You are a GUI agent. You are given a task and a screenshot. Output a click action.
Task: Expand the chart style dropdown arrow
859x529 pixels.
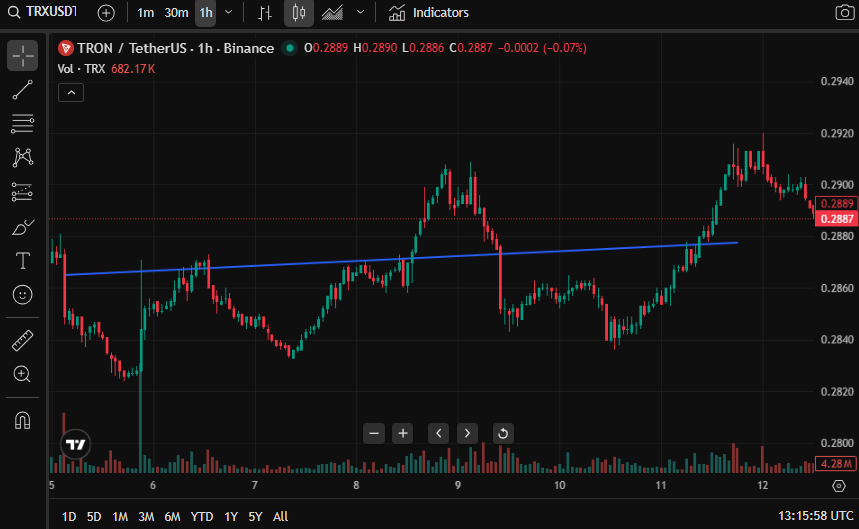coord(360,13)
